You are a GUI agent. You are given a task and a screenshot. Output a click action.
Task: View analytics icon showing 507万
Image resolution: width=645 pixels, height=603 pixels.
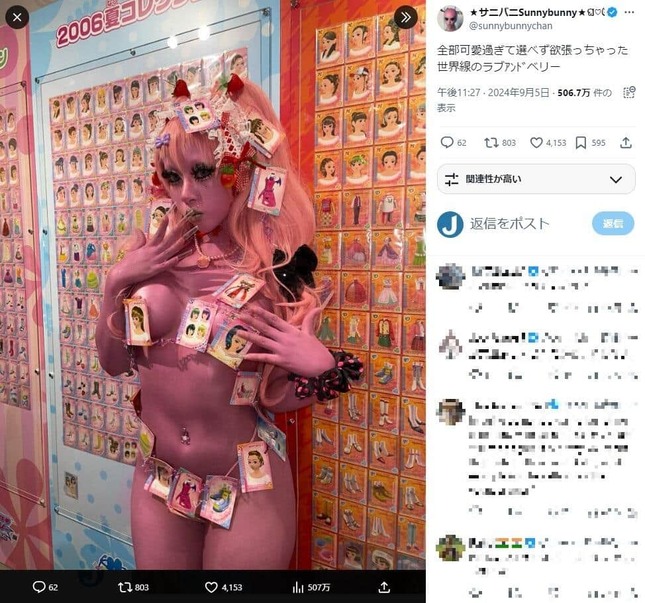[x=297, y=587]
